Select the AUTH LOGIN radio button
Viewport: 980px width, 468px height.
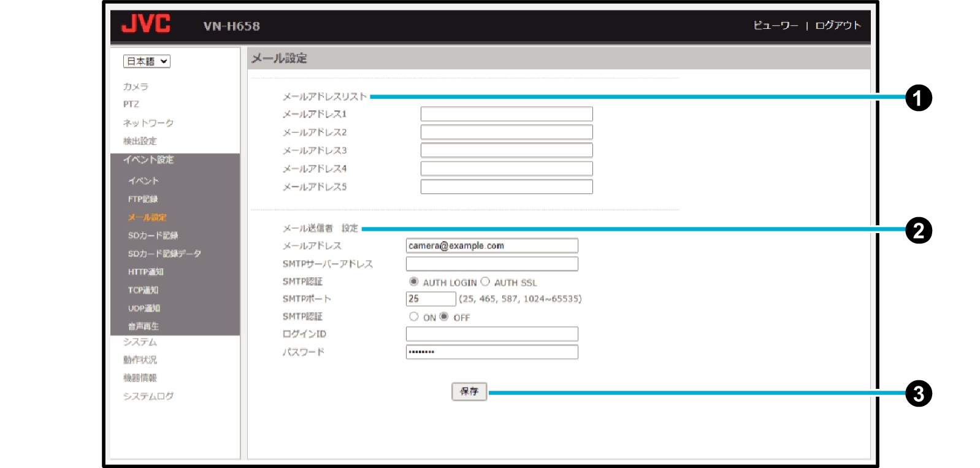click(x=414, y=282)
